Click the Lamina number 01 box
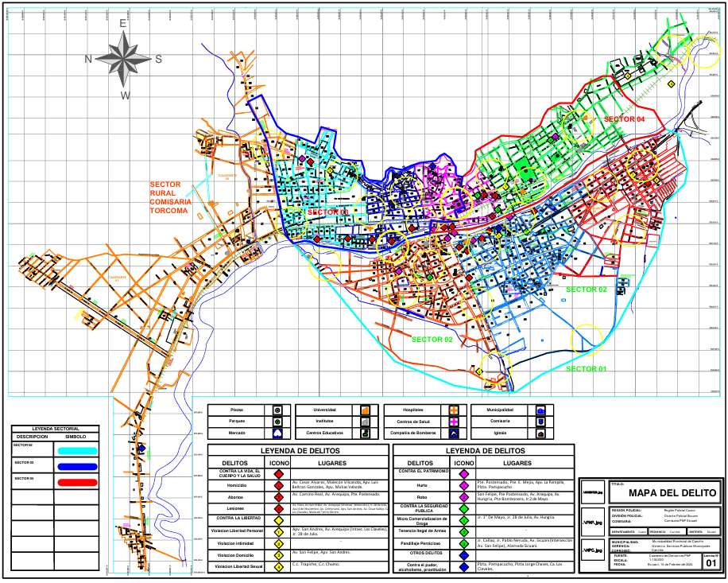 710,564
